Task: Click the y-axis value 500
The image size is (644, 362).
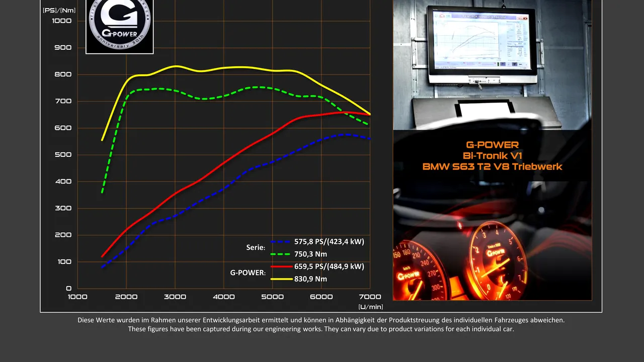Action: pos(63,155)
